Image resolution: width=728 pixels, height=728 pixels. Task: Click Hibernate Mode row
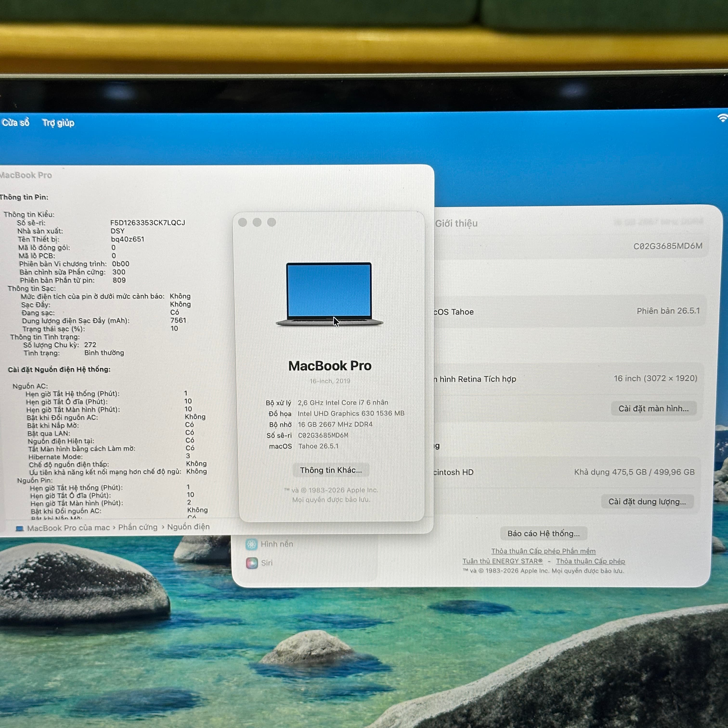coord(109,456)
